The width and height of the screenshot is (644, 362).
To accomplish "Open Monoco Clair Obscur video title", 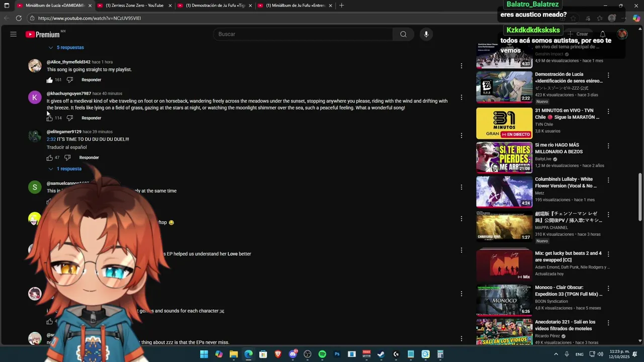I will 569,291.
